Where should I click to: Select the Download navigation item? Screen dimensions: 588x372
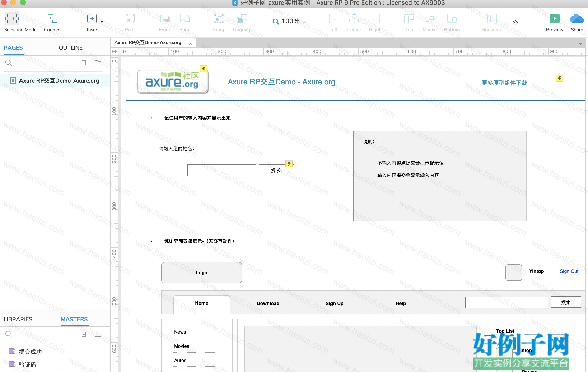pyautogui.click(x=268, y=303)
